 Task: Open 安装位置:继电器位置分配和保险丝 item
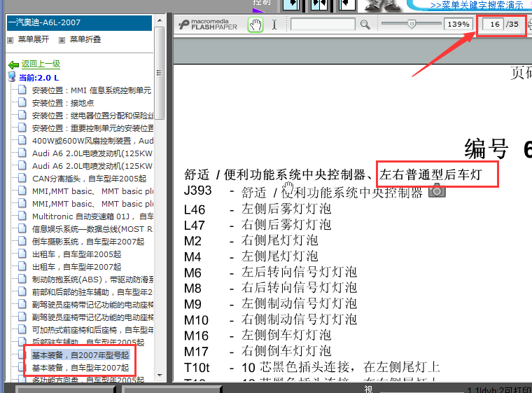pos(92,116)
